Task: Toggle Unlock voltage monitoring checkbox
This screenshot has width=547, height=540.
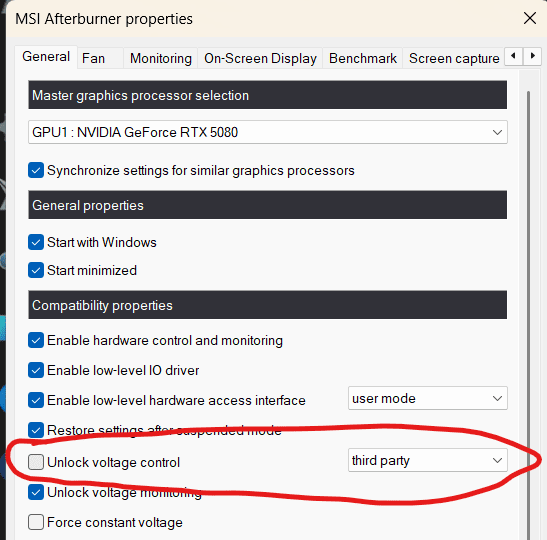Action: pyautogui.click(x=36, y=492)
